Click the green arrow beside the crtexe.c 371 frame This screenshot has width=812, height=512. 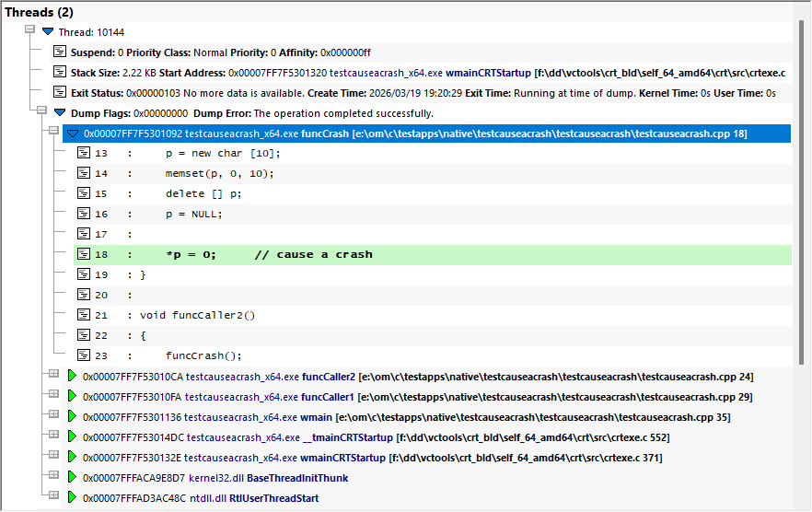click(x=72, y=457)
